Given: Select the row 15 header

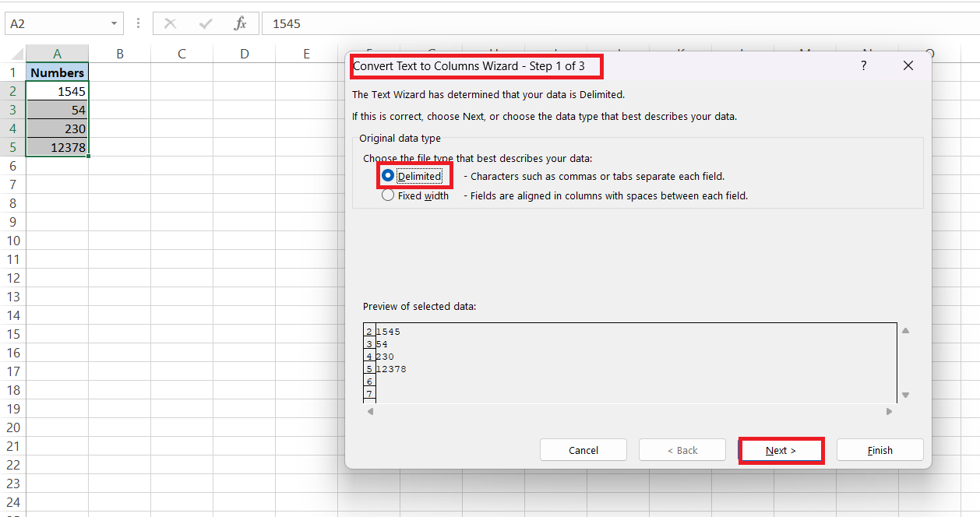Looking at the screenshot, I should coord(12,334).
